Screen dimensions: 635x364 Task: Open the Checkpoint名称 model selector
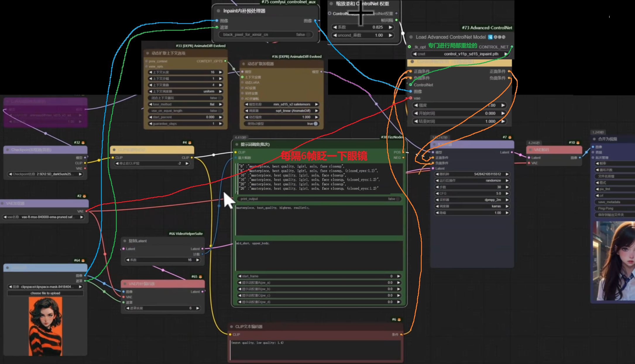click(x=45, y=174)
